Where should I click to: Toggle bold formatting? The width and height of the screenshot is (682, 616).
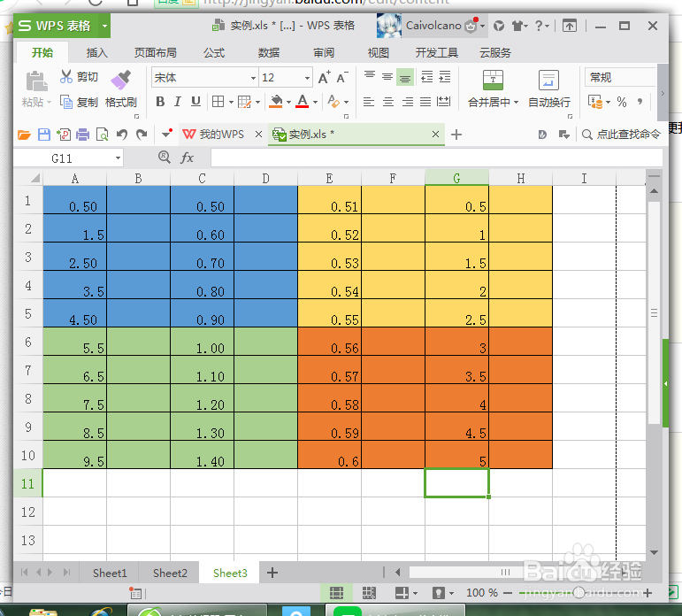pyautogui.click(x=160, y=102)
